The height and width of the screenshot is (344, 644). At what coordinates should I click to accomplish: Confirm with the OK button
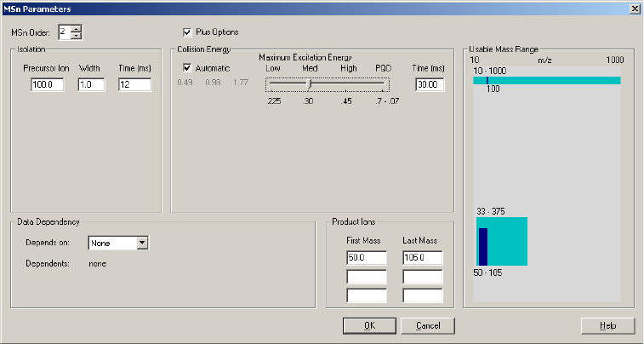[370, 325]
